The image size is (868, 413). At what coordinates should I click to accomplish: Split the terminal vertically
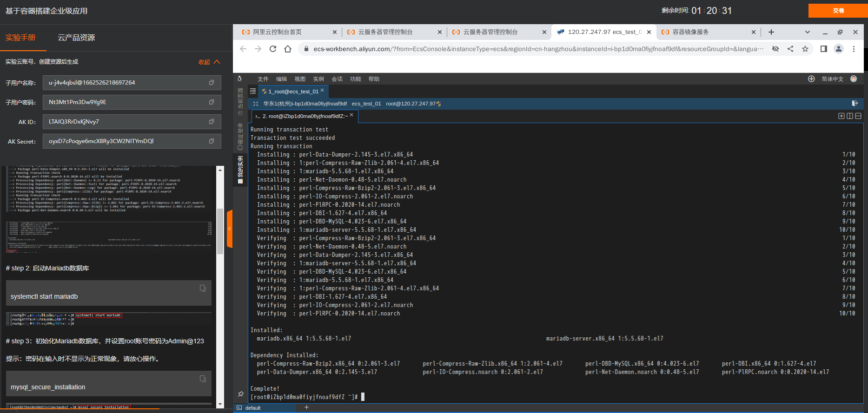[850, 116]
